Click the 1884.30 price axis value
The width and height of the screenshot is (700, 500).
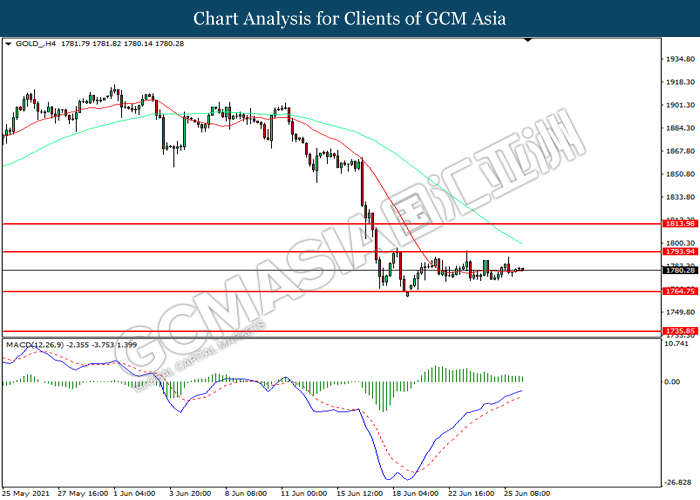(680, 128)
